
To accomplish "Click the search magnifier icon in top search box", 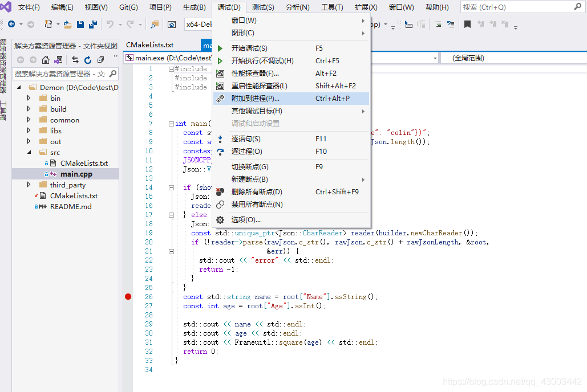I will coord(578,7).
